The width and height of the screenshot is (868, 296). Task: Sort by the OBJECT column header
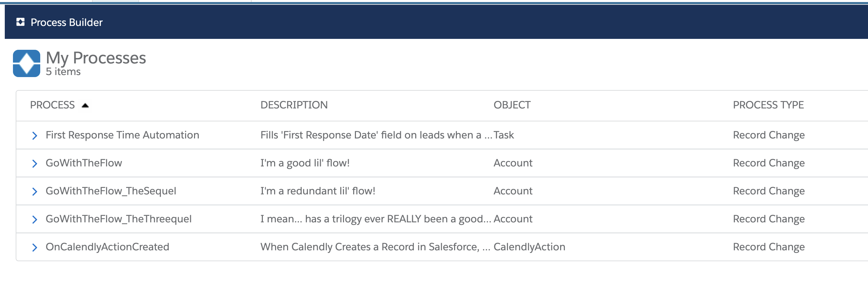click(x=512, y=105)
